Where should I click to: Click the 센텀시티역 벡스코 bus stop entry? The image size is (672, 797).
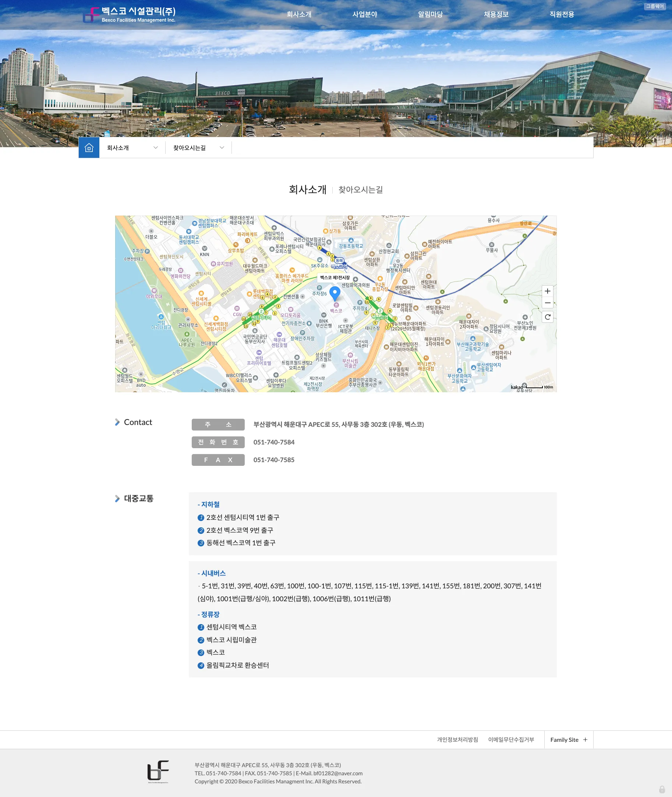coord(231,627)
